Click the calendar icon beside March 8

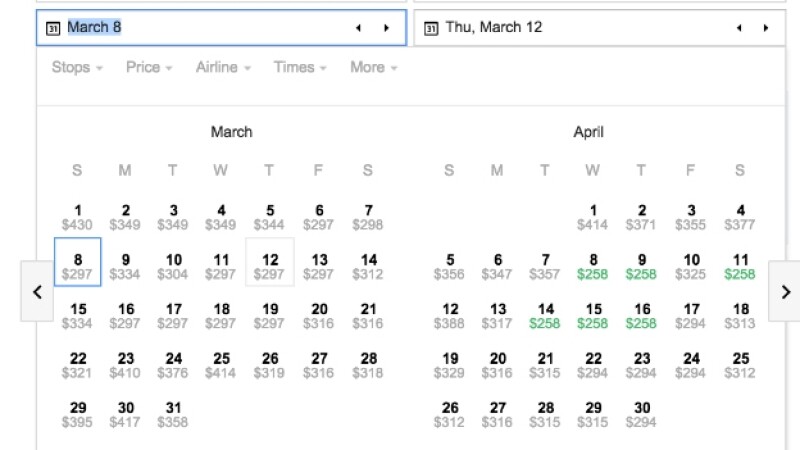[53, 28]
